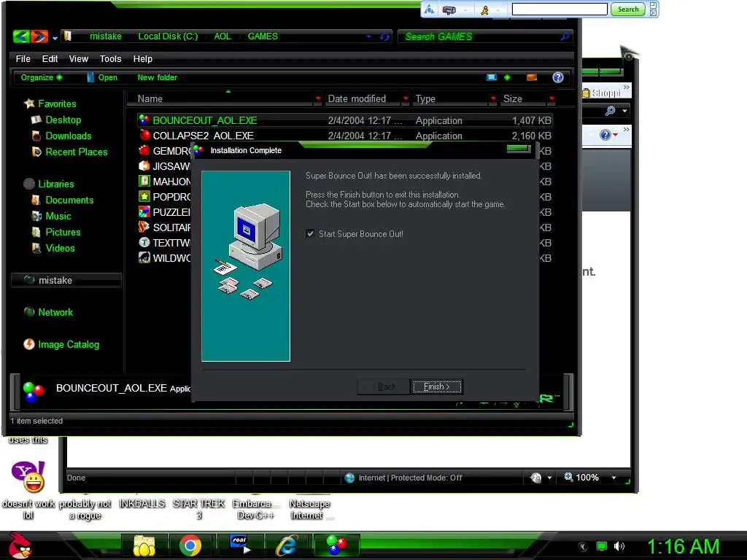Viewport: 747px width, 560px height.
Task: Expand Favorites in the navigation pane
Action: (50, 104)
